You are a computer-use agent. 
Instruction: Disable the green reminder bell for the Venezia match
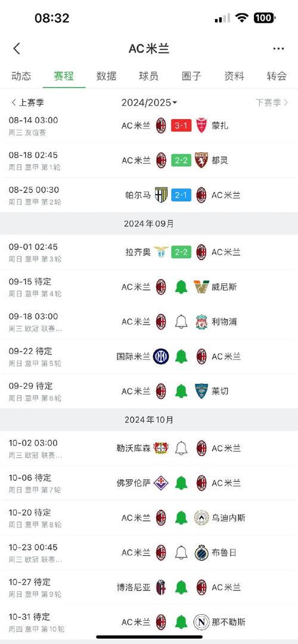[181, 287]
